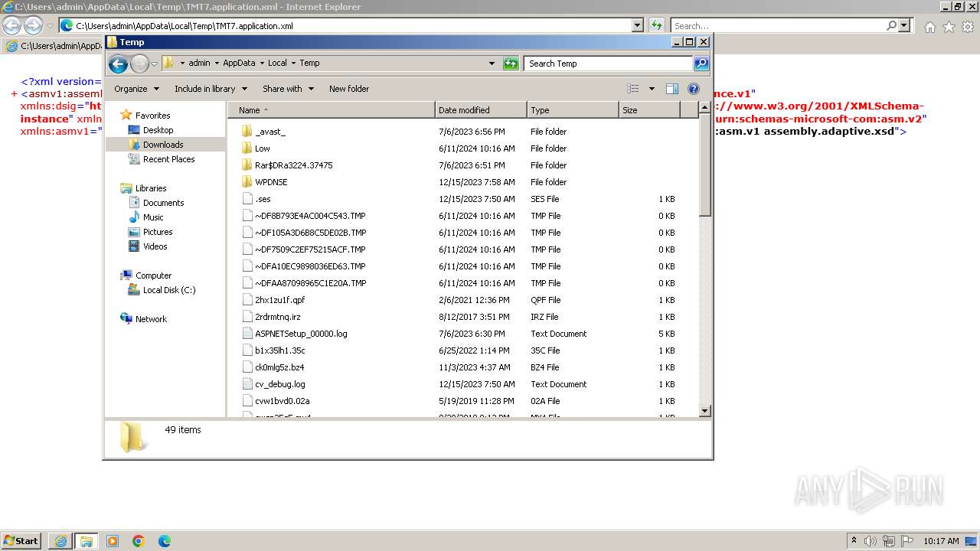Open view options dropdown arrow
The image size is (980, 551).
(x=652, y=89)
